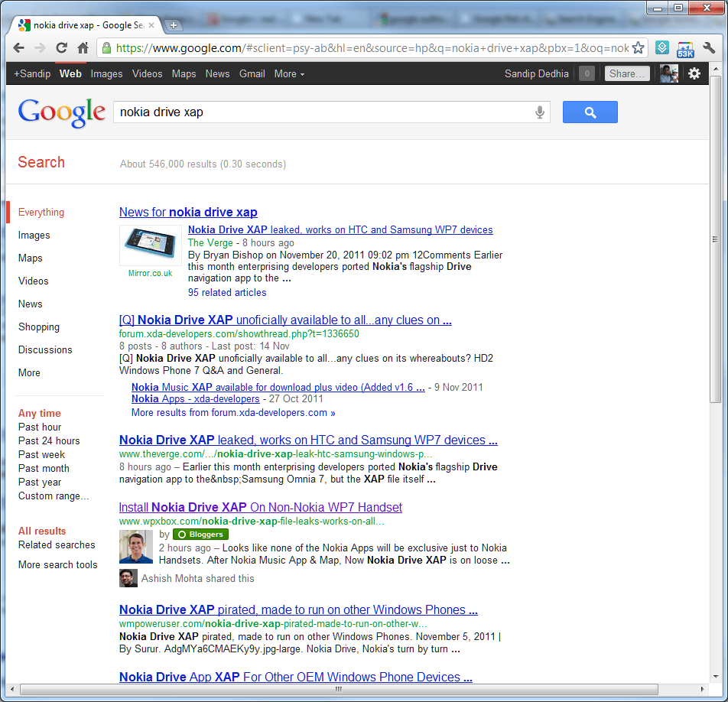The height and width of the screenshot is (702, 728).
Task: Limit results to Past 24 hours
Action: pos(49,440)
